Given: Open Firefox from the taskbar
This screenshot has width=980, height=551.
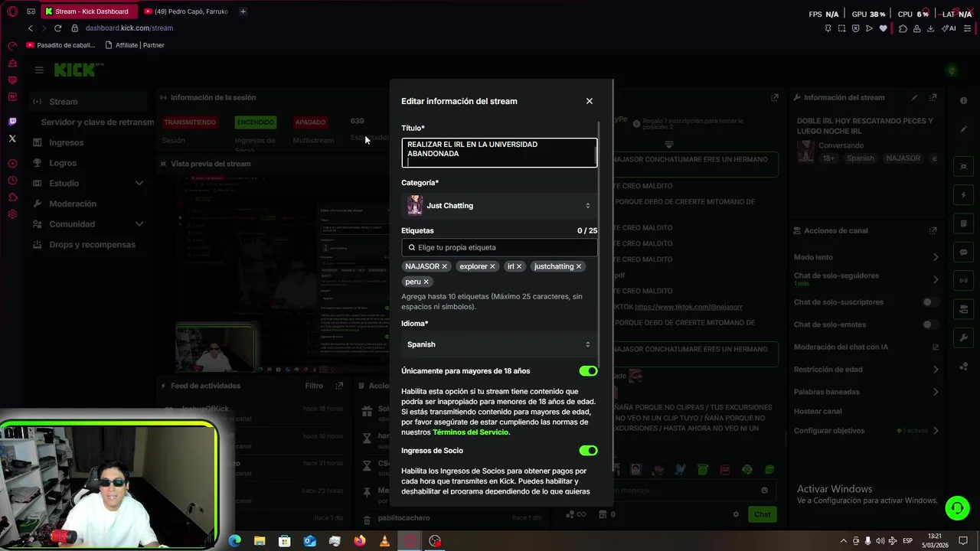Looking at the screenshot, I should (x=360, y=541).
